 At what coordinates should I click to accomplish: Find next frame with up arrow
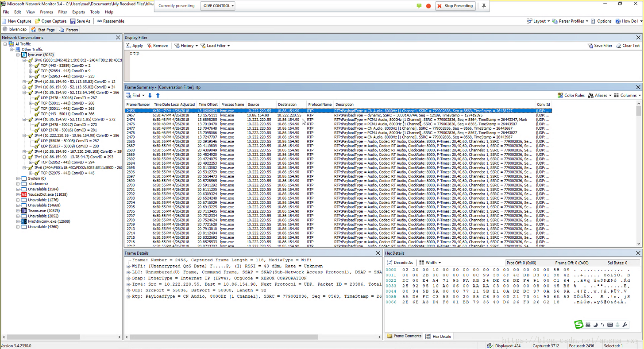[x=158, y=95]
